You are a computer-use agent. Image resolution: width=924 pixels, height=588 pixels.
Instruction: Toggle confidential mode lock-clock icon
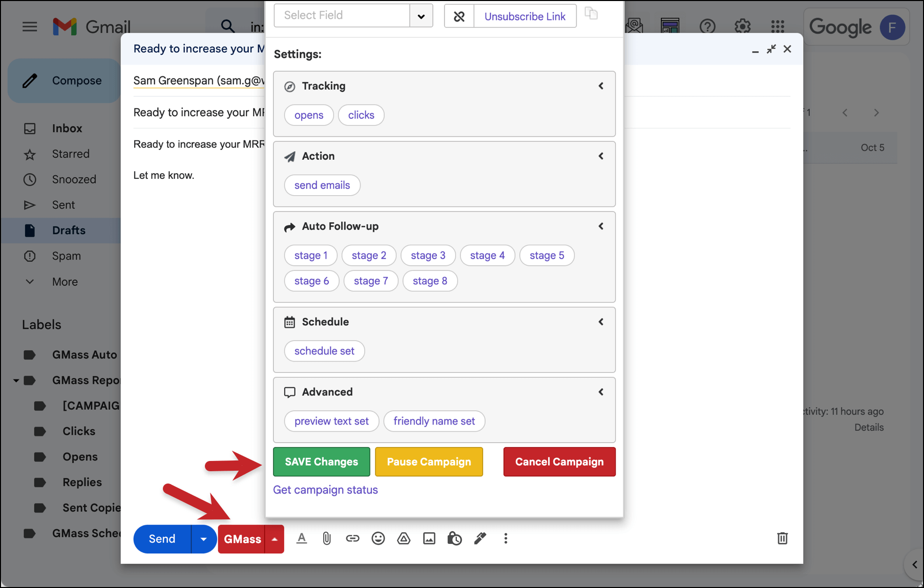point(454,538)
